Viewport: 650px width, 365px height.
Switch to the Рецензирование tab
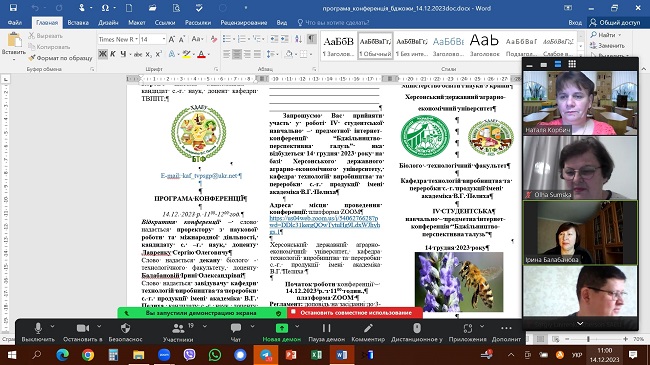pos(243,22)
